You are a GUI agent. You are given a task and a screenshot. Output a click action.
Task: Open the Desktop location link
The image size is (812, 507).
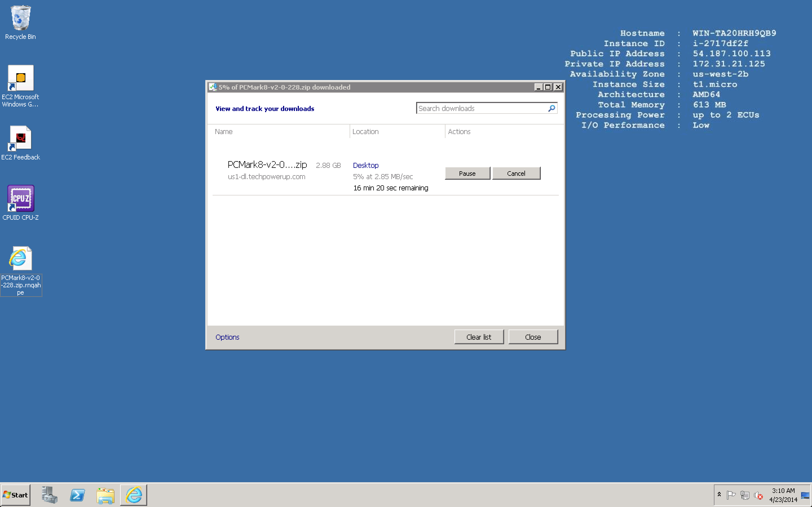(365, 165)
